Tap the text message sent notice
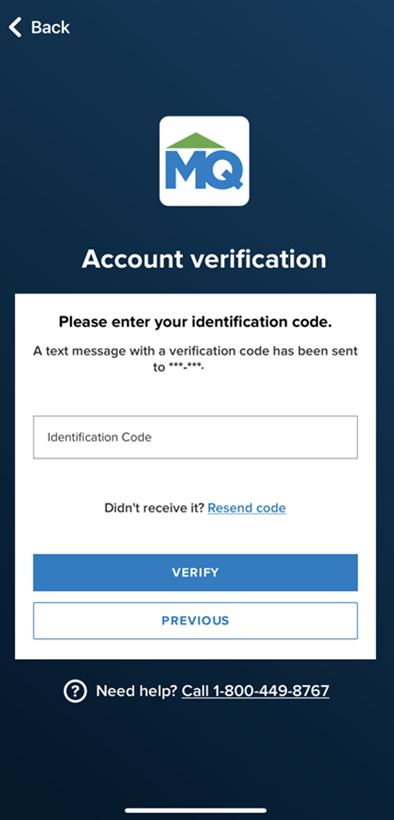The image size is (394, 820). click(195, 359)
